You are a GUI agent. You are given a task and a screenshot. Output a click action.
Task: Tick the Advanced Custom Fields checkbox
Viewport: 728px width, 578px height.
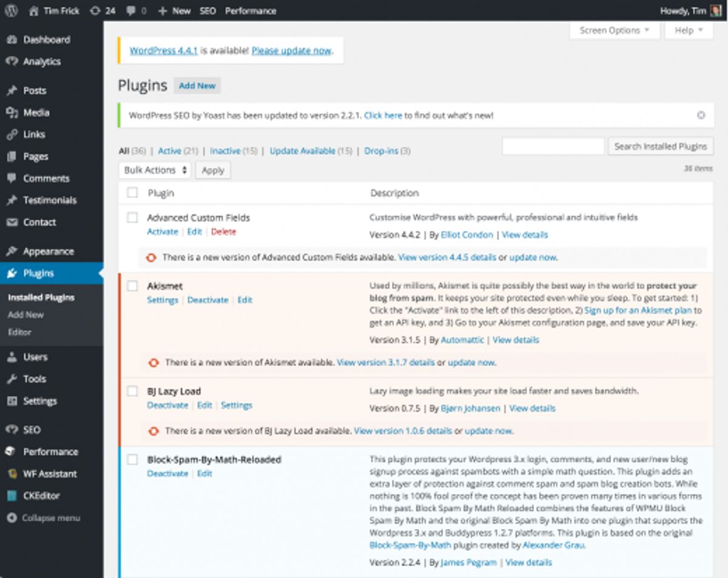coord(132,217)
